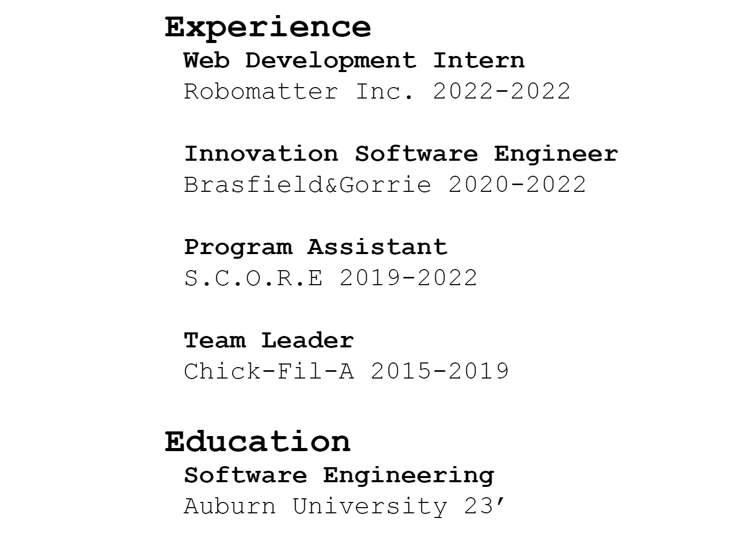Image resolution: width=746 pixels, height=560 pixels.
Task: Click the S.C.O.R.E 2019-2022 line
Action: point(331,278)
